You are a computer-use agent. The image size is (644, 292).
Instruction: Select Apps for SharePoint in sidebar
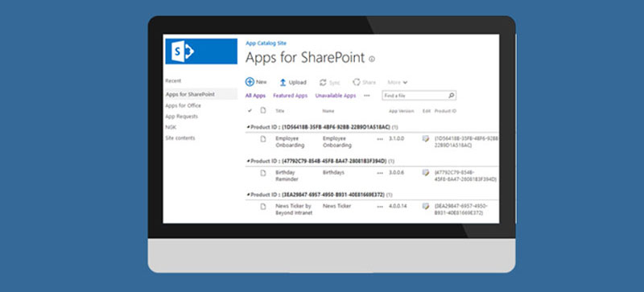coord(200,94)
